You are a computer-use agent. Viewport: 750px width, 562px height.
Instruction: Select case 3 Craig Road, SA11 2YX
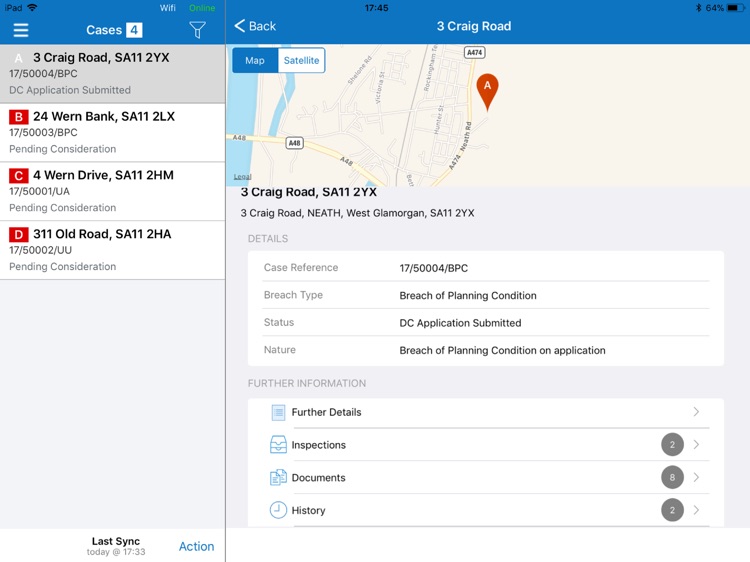(112, 74)
